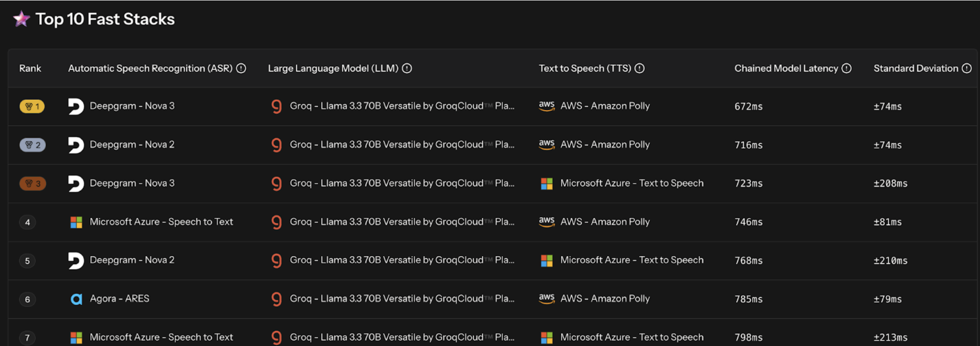Click the ±208ms standard deviation value
The height and width of the screenshot is (346, 980).
click(x=890, y=184)
